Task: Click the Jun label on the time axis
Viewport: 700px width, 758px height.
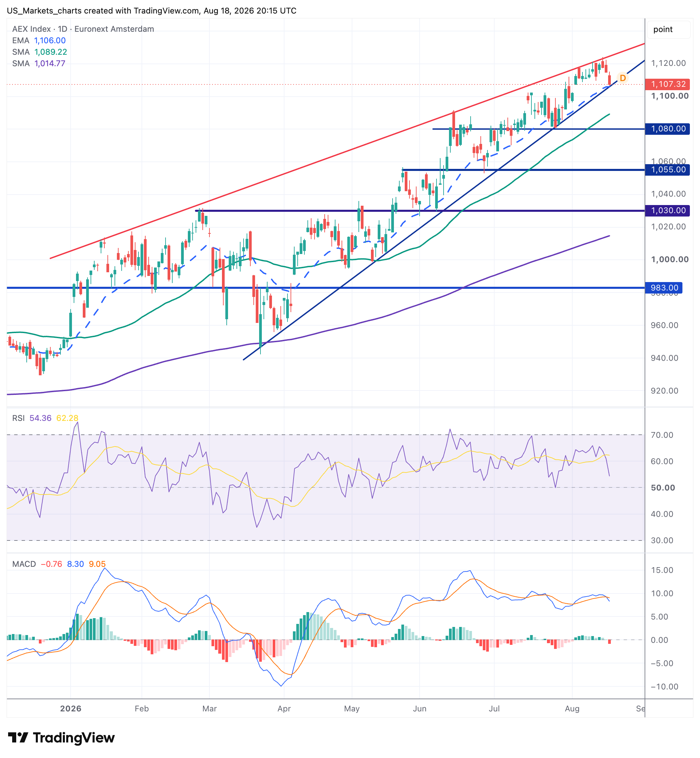Action: point(420,709)
